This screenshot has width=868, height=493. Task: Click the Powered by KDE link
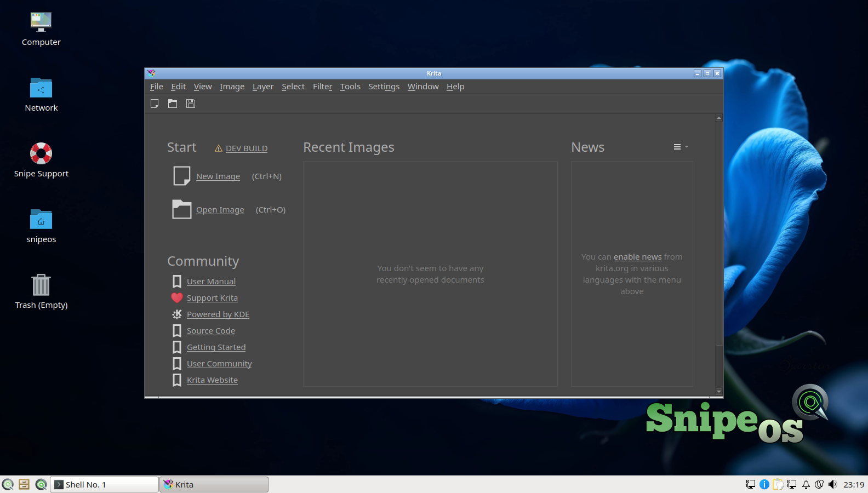tap(218, 314)
